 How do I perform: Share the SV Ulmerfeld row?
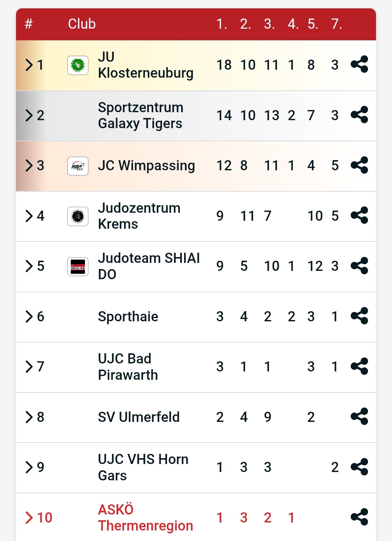pos(359,417)
